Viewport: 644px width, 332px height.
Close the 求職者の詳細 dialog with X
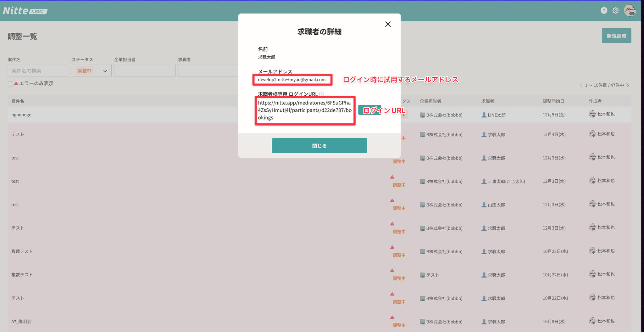pyautogui.click(x=388, y=24)
